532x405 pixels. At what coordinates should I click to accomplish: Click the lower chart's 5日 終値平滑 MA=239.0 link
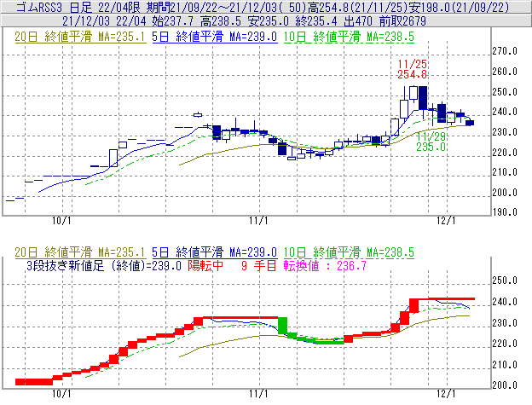click(x=215, y=252)
